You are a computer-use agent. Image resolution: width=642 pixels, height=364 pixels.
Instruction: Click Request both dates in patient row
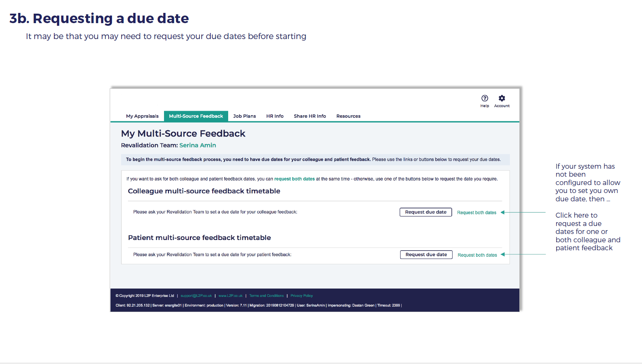pos(477,255)
